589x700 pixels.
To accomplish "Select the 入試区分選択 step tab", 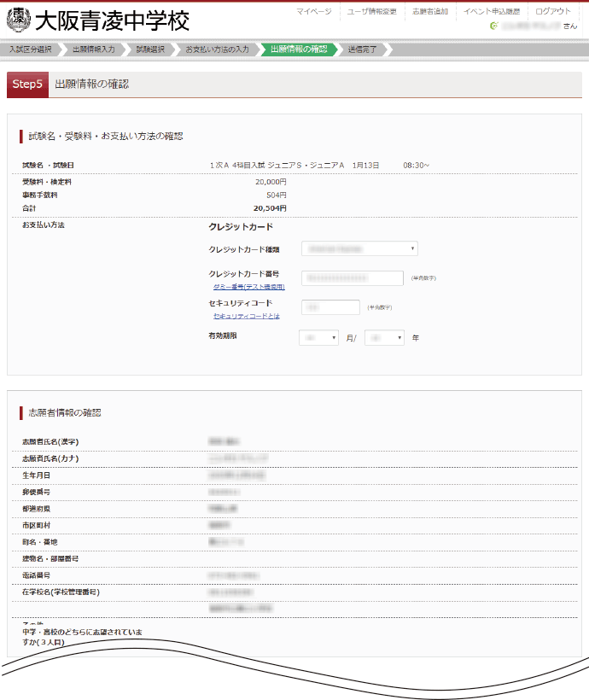I will (x=30, y=50).
